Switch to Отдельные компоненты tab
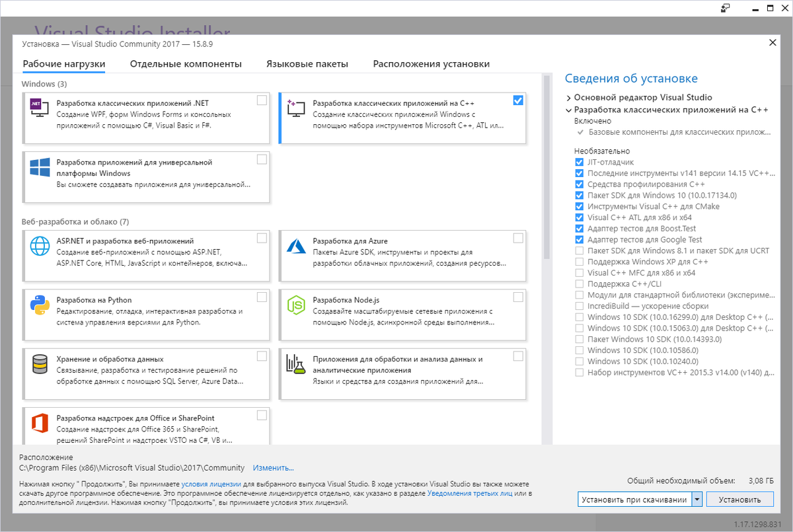Image resolution: width=793 pixels, height=532 pixels. [x=186, y=64]
